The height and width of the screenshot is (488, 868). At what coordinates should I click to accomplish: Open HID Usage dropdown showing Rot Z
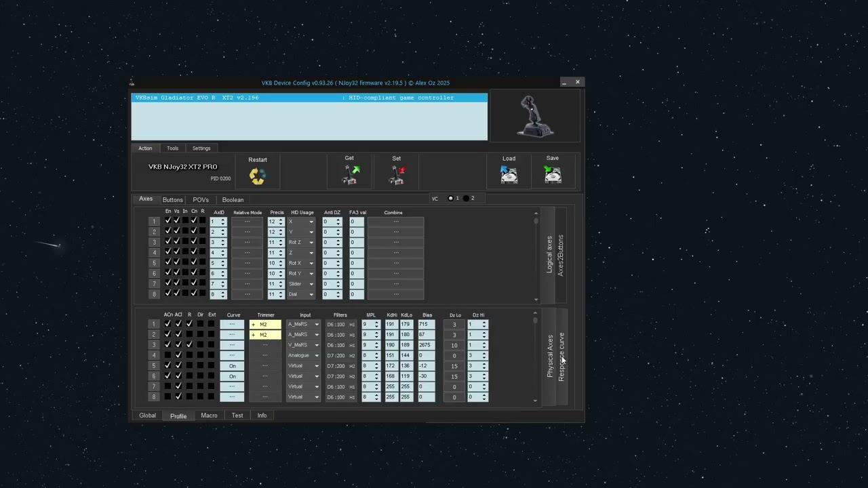click(301, 243)
